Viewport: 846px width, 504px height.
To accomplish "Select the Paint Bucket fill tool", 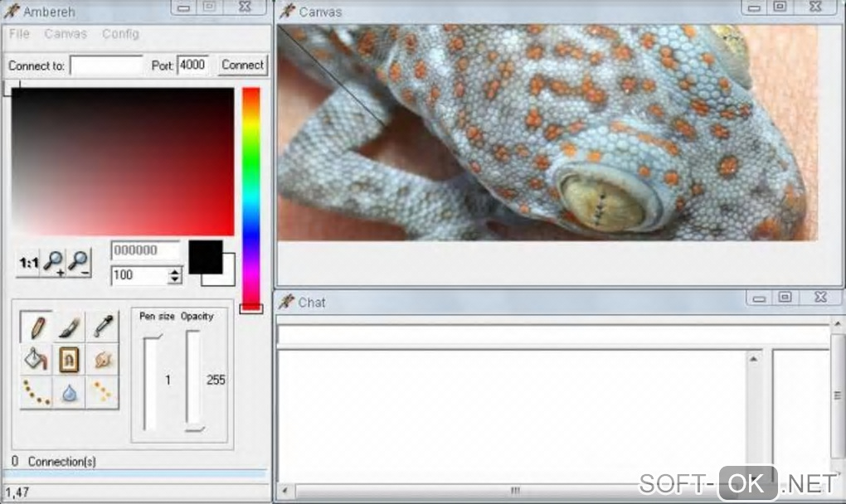I will pyautogui.click(x=36, y=360).
